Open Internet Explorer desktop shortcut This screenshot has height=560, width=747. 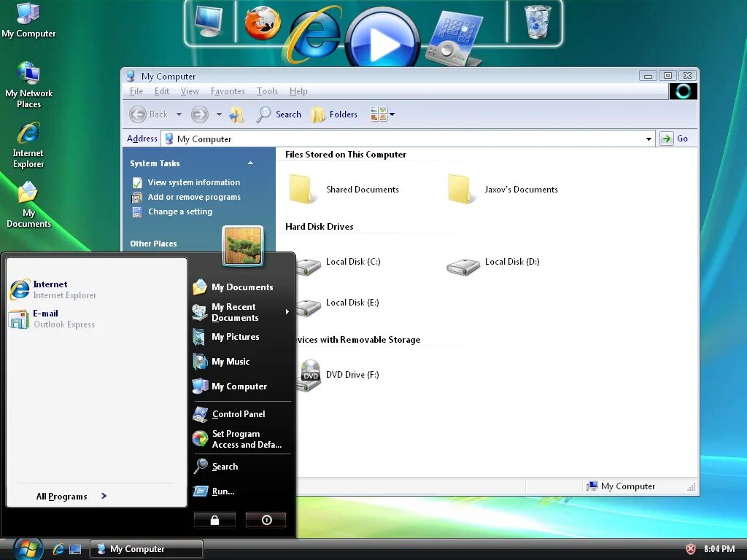click(28, 145)
